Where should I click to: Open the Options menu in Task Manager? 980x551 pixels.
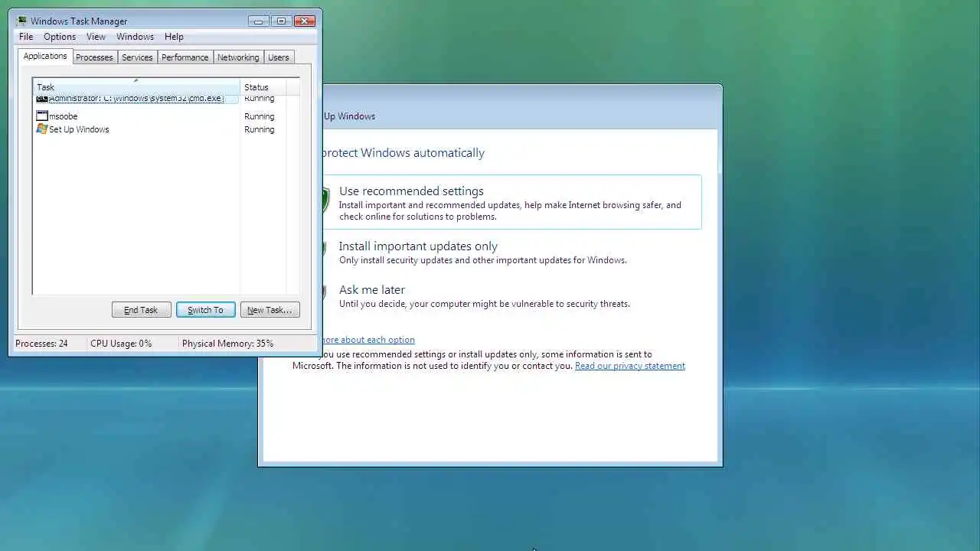point(60,37)
